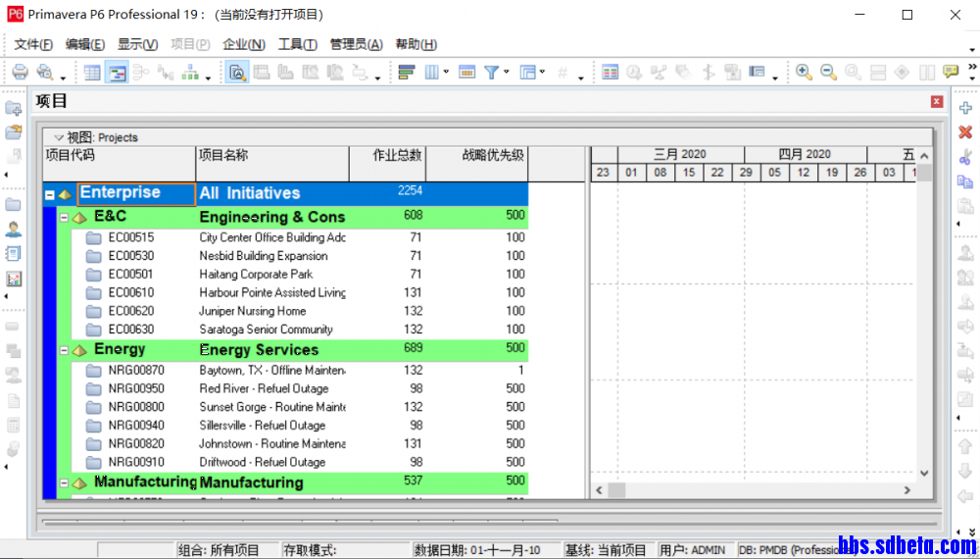This screenshot has width=980, height=559.
Task: Open the Columns icon
Action: click(x=431, y=73)
